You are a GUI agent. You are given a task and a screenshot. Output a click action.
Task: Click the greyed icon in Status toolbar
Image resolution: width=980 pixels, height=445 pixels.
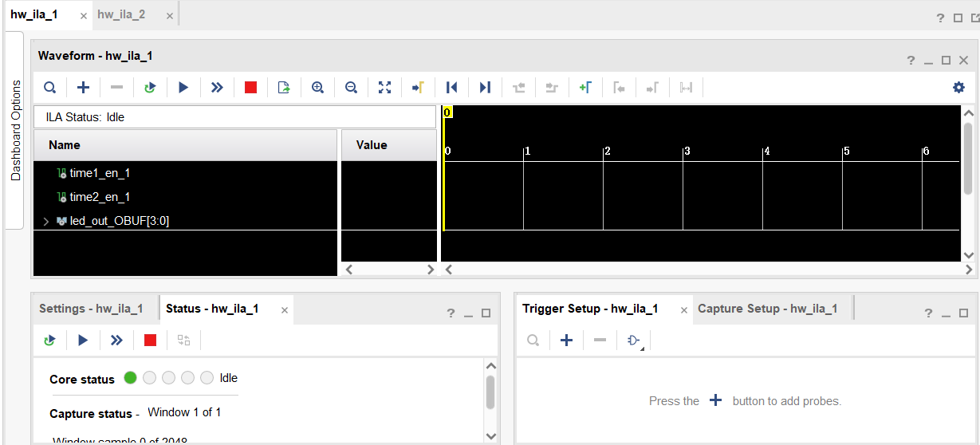(x=183, y=341)
